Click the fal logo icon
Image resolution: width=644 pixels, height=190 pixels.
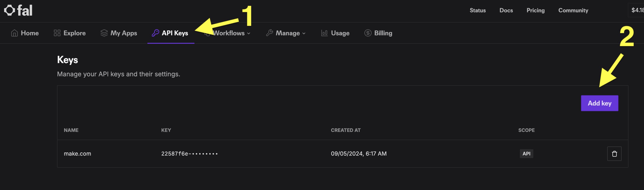pos(10,10)
